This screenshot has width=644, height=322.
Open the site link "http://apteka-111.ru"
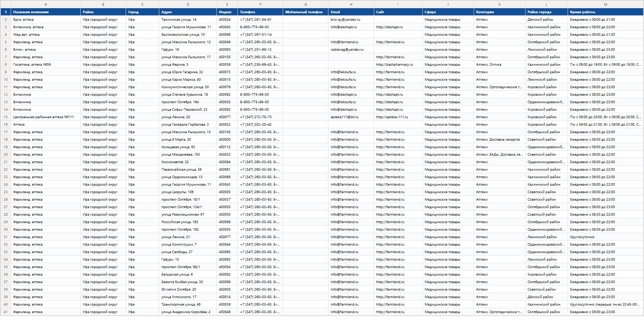[392, 117]
